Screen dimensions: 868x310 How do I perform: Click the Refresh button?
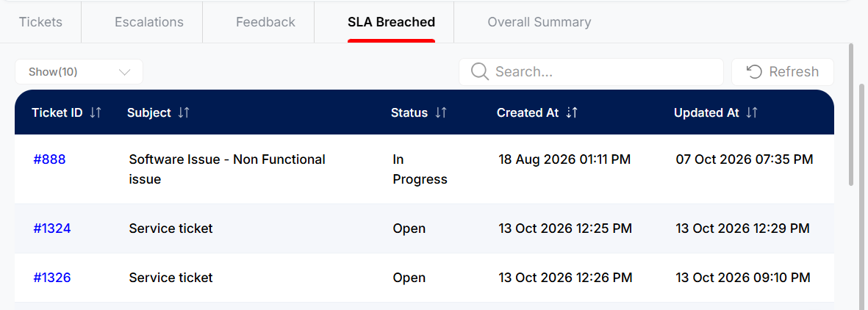[x=783, y=72]
